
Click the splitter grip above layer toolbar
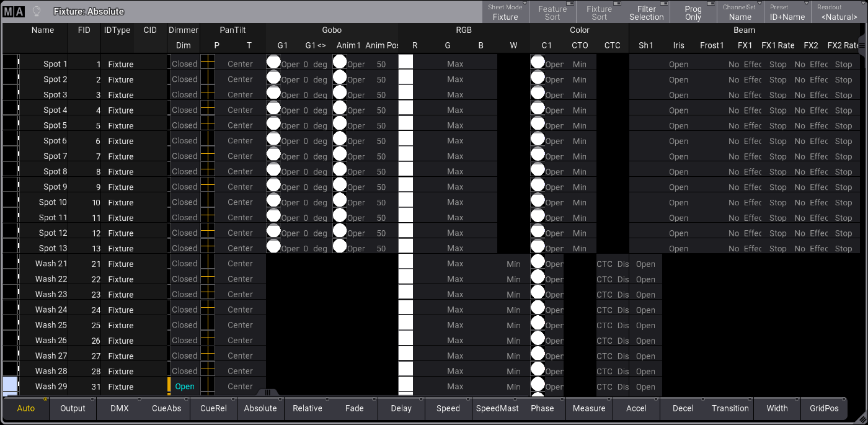click(x=267, y=392)
